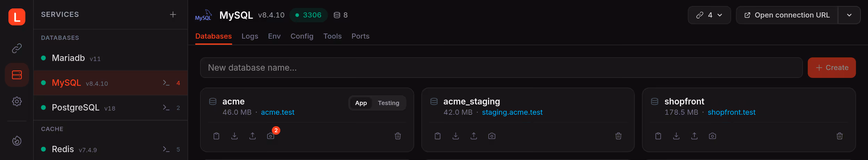
Task: Copy shopfront database info to clipboard
Action: point(658,136)
